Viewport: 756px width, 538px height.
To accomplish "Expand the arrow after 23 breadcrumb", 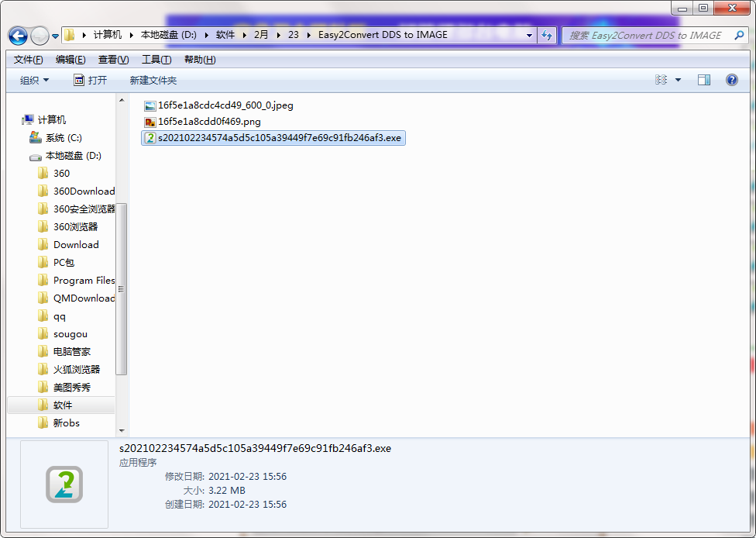I will coord(308,35).
